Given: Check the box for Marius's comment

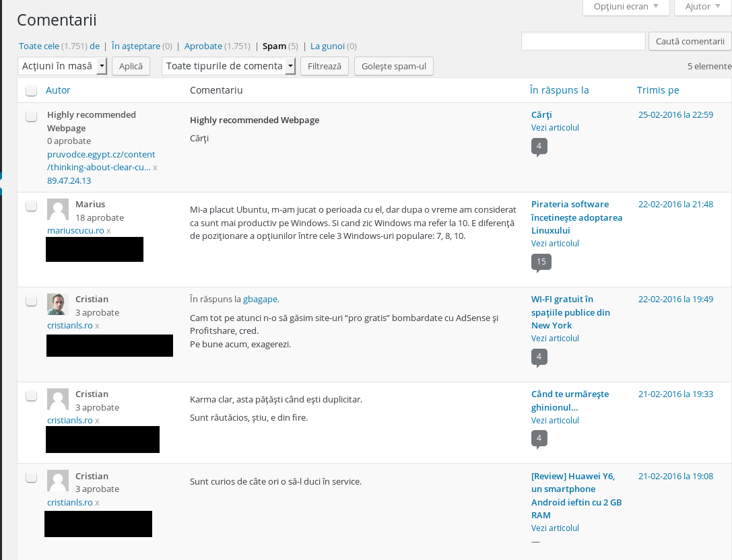Looking at the screenshot, I should point(31,206).
